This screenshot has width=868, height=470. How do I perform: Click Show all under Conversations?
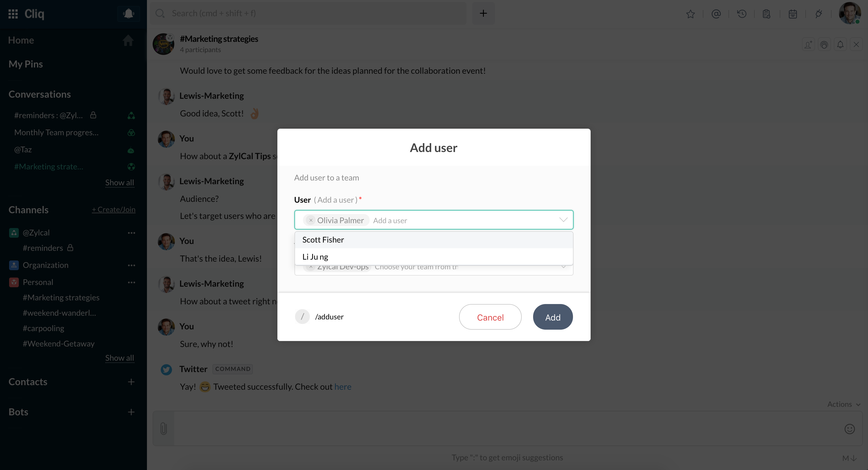tap(120, 182)
